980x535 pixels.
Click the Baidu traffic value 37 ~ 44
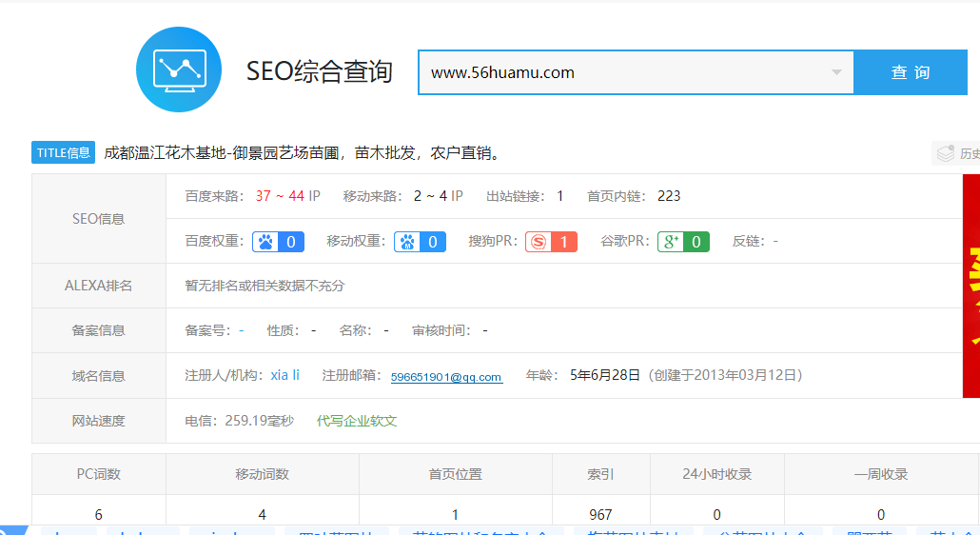pyautogui.click(x=280, y=196)
